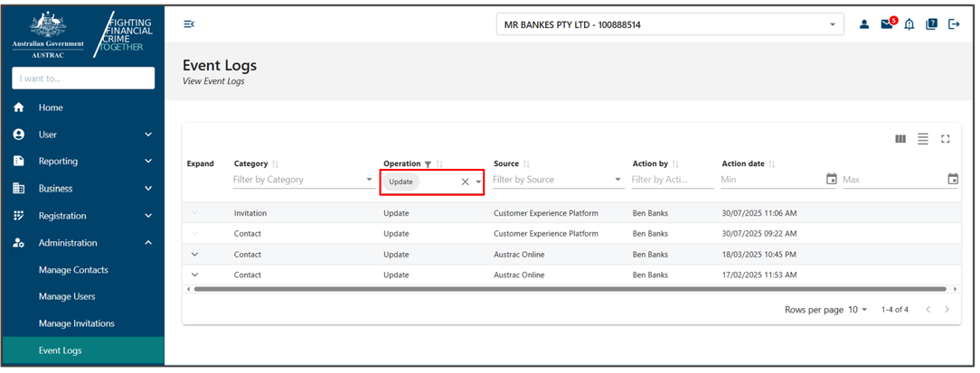This screenshot has width=980, height=373.
Task: Click the Category column header
Action: pos(250,163)
